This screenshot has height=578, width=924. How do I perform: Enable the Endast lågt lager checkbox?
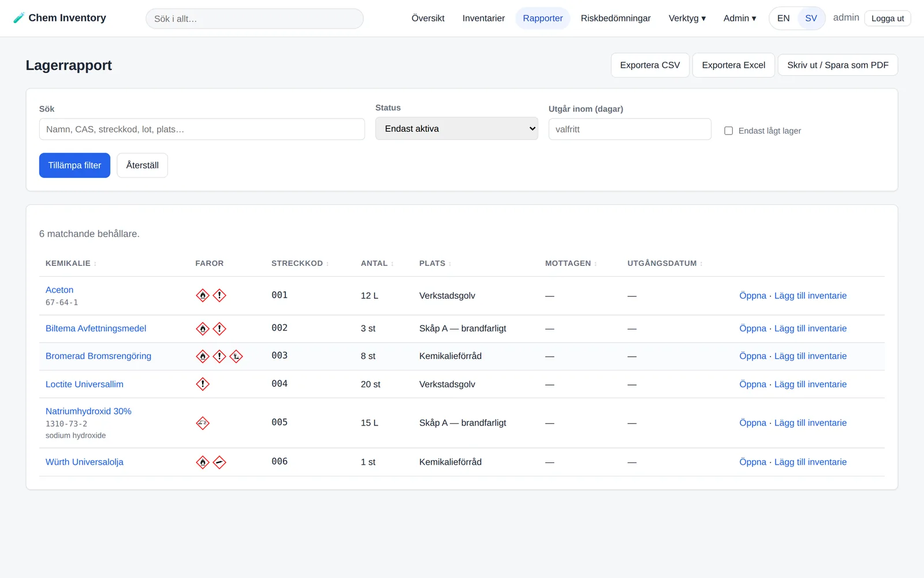[729, 131]
